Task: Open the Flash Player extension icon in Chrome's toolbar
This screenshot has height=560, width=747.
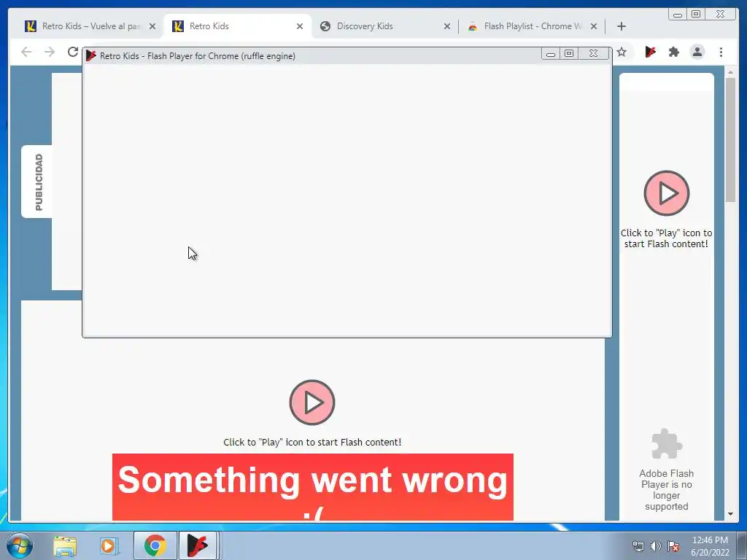Action: [650, 52]
